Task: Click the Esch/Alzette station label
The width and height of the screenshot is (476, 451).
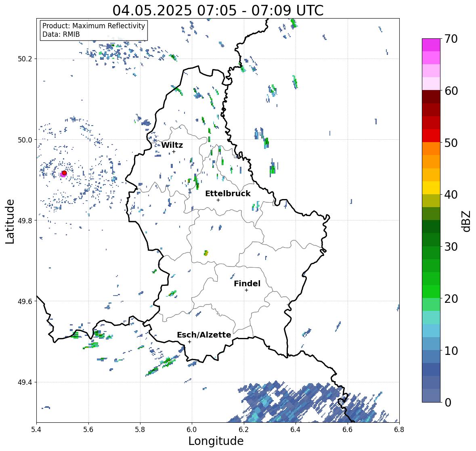Action: (x=204, y=335)
